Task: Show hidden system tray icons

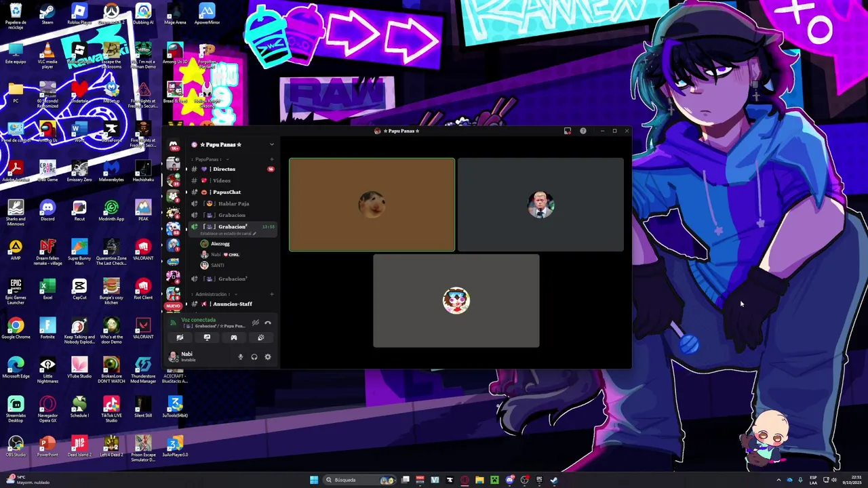Action: click(x=778, y=480)
